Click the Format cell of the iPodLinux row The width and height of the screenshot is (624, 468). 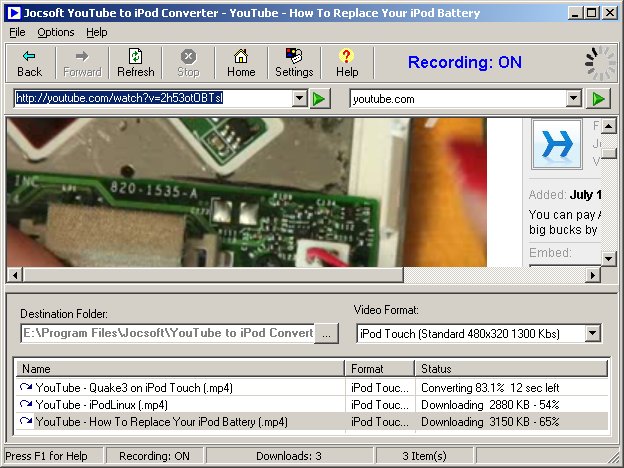coord(380,404)
